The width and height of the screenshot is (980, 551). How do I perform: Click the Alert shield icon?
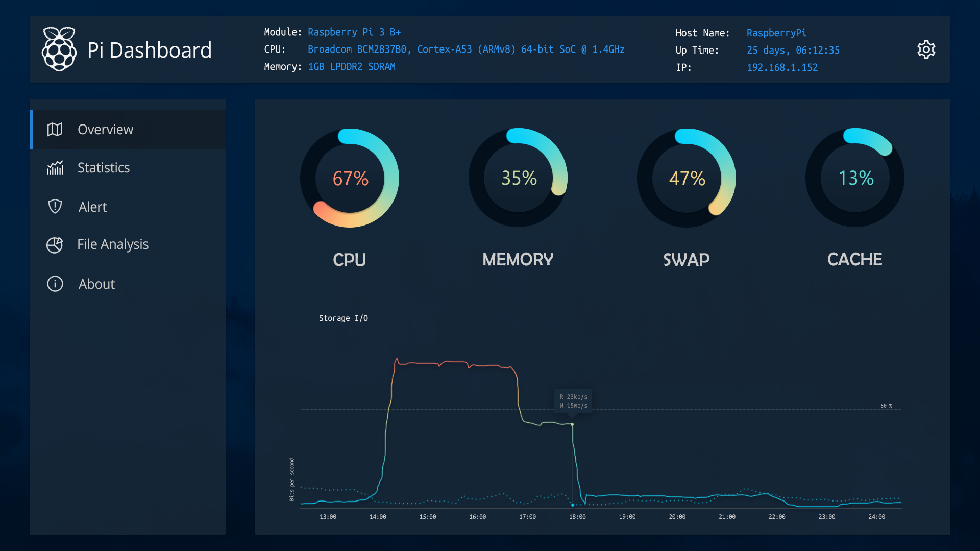[x=55, y=206]
